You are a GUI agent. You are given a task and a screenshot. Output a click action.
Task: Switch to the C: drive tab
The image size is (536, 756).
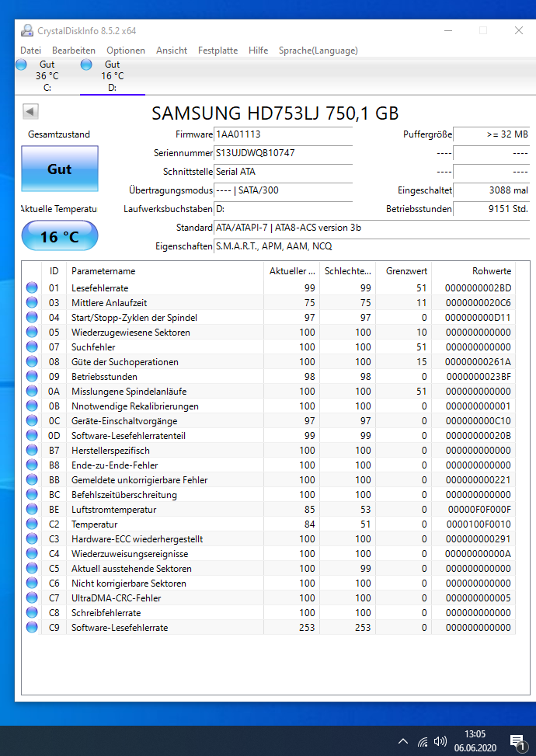coord(47,75)
